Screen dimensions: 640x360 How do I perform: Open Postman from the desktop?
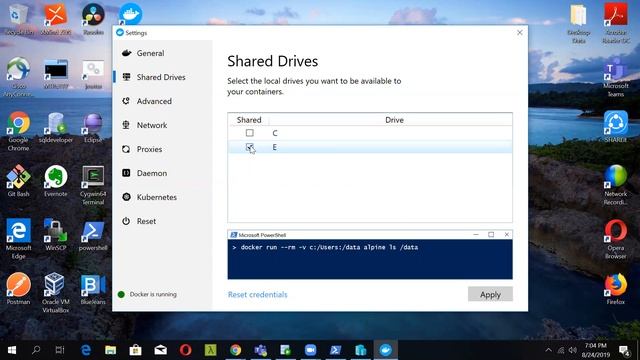coord(18,289)
